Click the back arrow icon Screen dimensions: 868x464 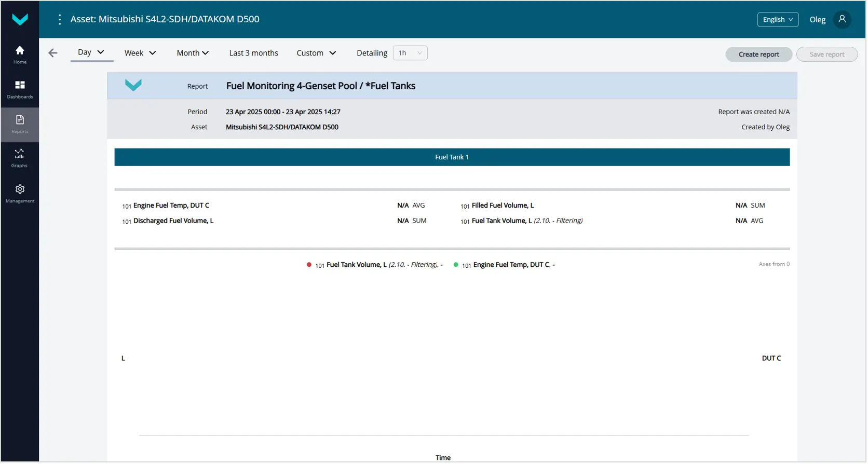[x=53, y=53]
